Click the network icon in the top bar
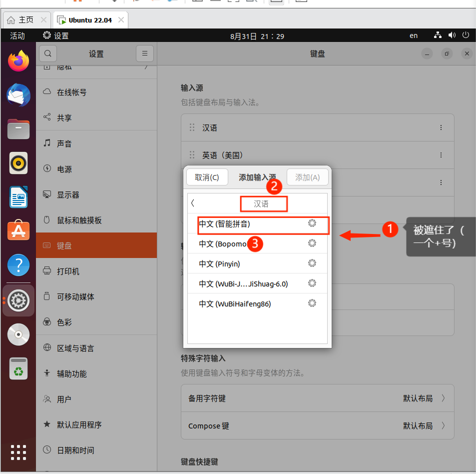This screenshot has width=476, height=474. coord(437,35)
